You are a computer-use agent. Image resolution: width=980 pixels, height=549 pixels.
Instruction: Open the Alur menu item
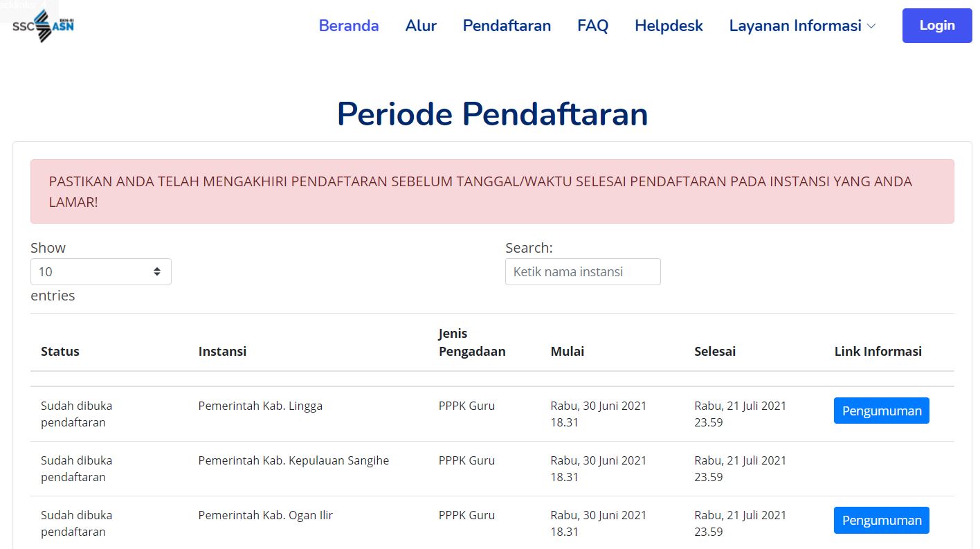421,26
